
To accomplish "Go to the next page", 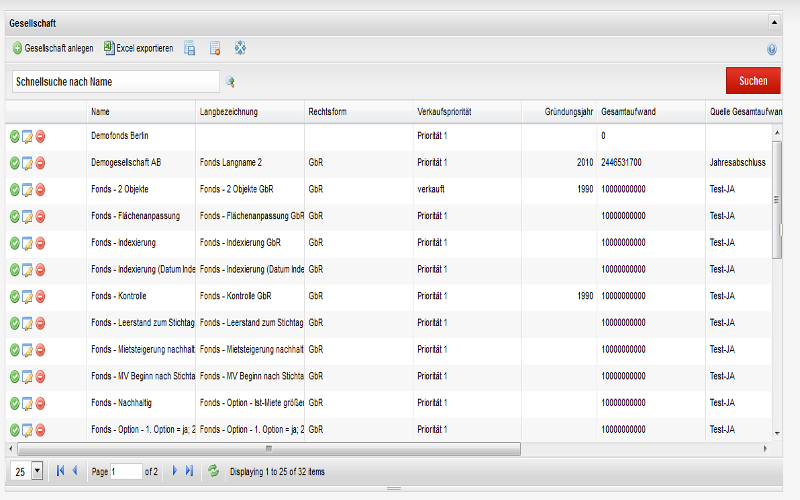I will coord(174,471).
